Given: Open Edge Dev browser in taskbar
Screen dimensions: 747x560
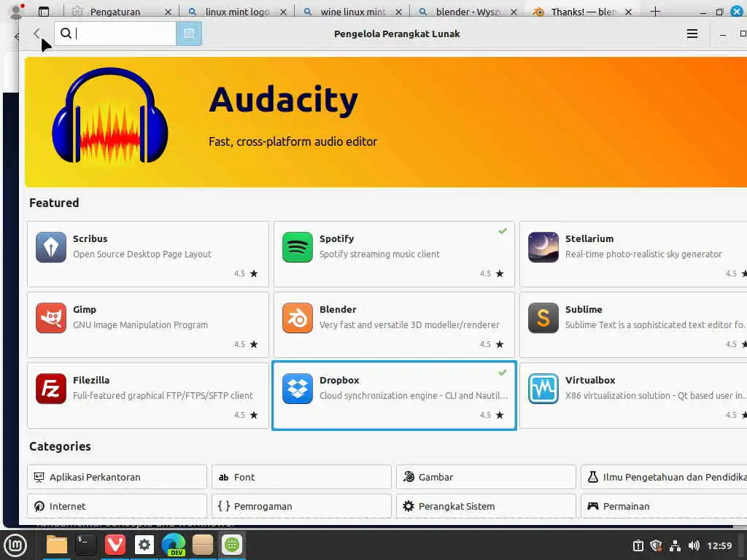Looking at the screenshot, I should tap(174, 545).
